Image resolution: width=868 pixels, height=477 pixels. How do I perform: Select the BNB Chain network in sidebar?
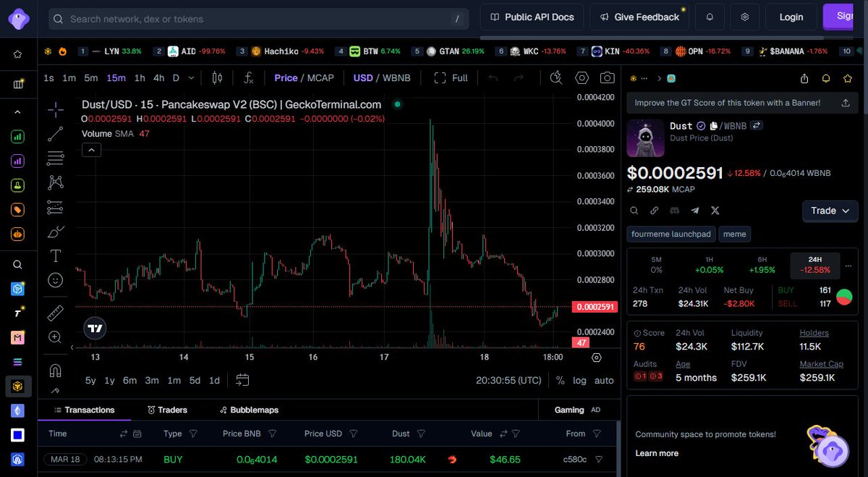[18, 387]
